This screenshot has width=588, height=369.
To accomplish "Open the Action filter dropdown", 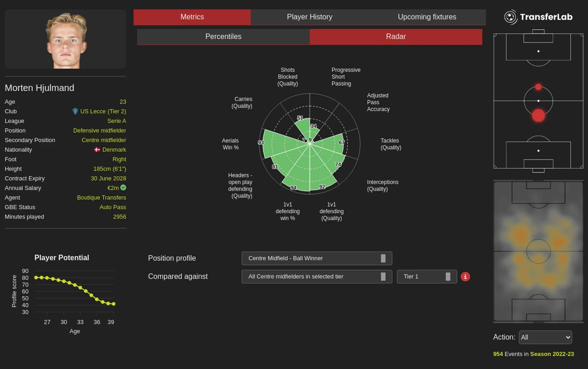I will (545, 337).
